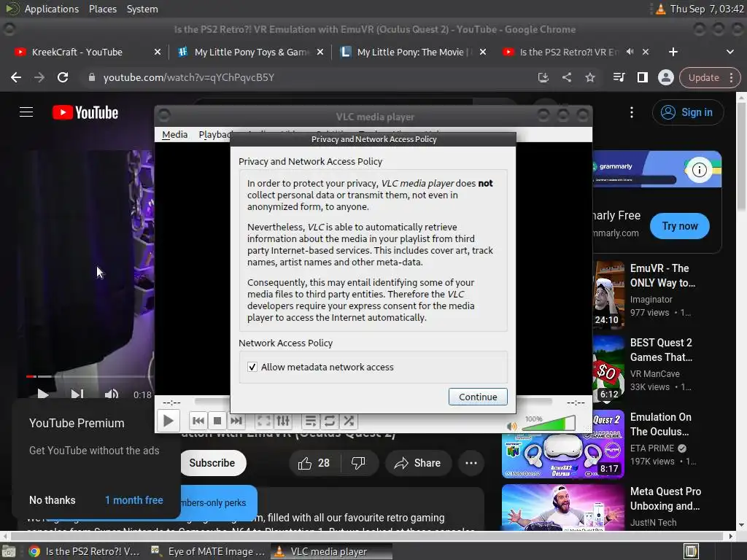Click 1 month free offer
747x560 pixels.
tap(134, 500)
